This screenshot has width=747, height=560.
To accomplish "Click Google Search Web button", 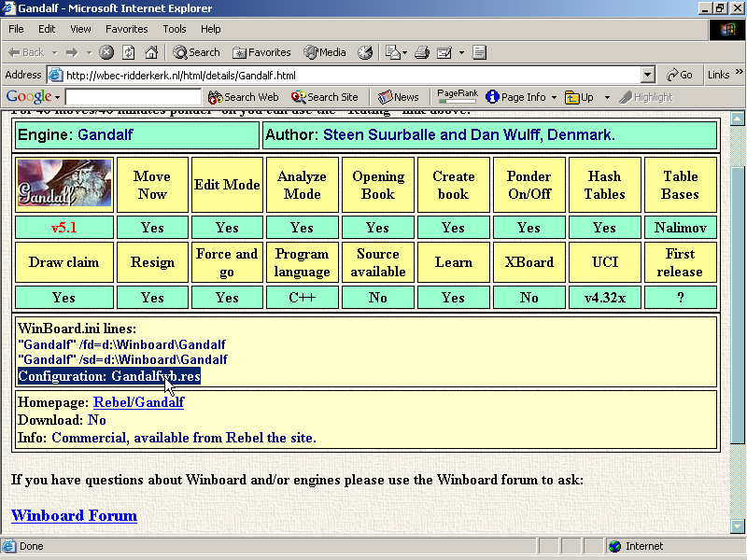I will 244,97.
